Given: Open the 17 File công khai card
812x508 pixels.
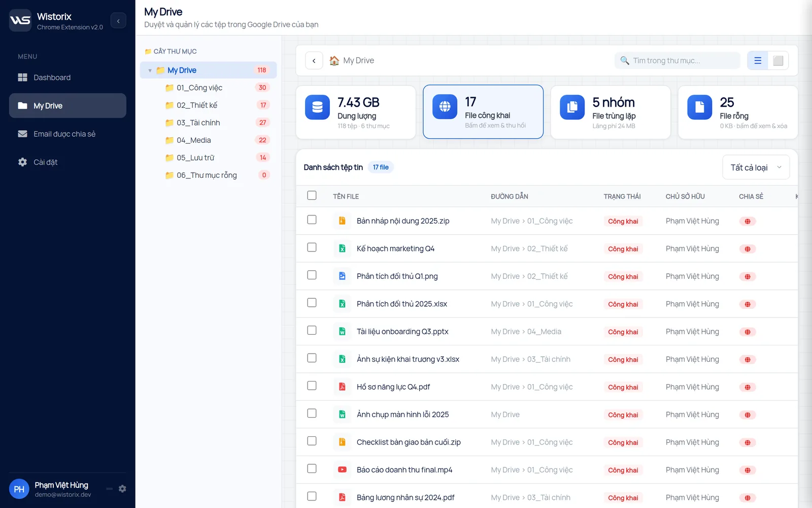Looking at the screenshot, I should pos(483,112).
